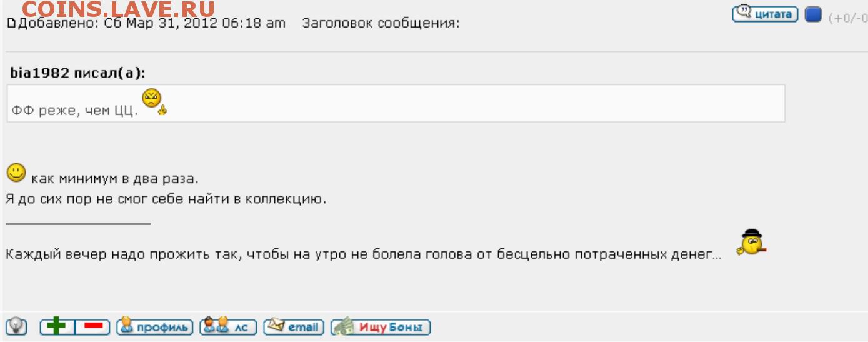Click the 'Заголовок сообщения:' label
The width and height of the screenshot is (868, 342).
tap(380, 24)
